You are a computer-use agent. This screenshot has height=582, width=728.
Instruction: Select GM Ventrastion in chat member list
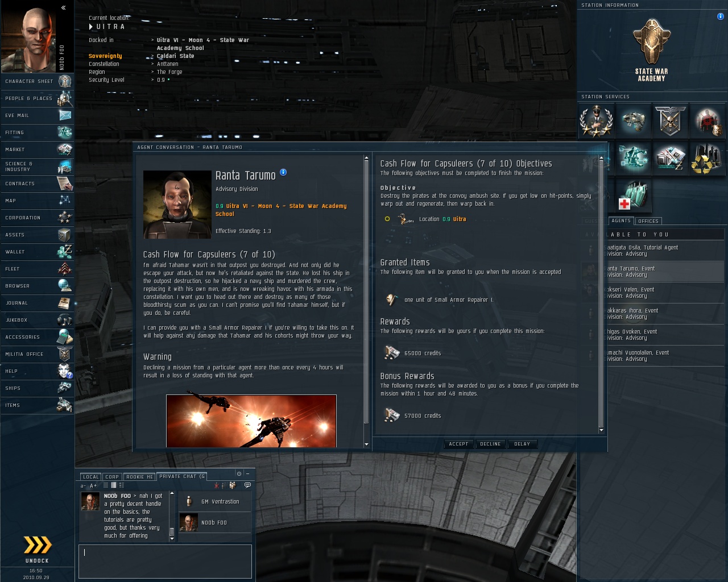215,502
